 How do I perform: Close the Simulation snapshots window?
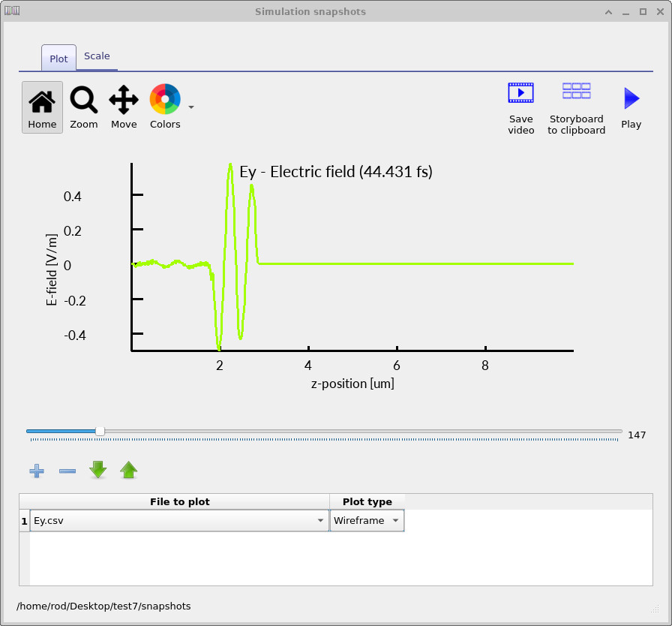[x=661, y=12]
